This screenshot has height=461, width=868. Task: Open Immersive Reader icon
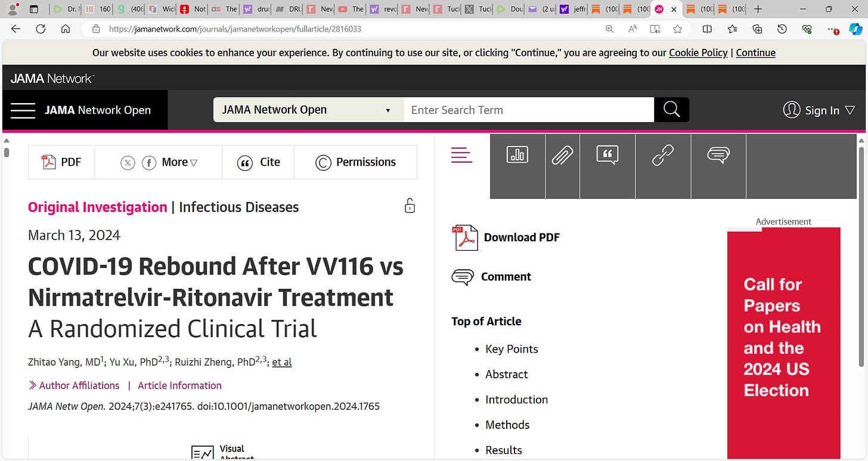point(655,29)
